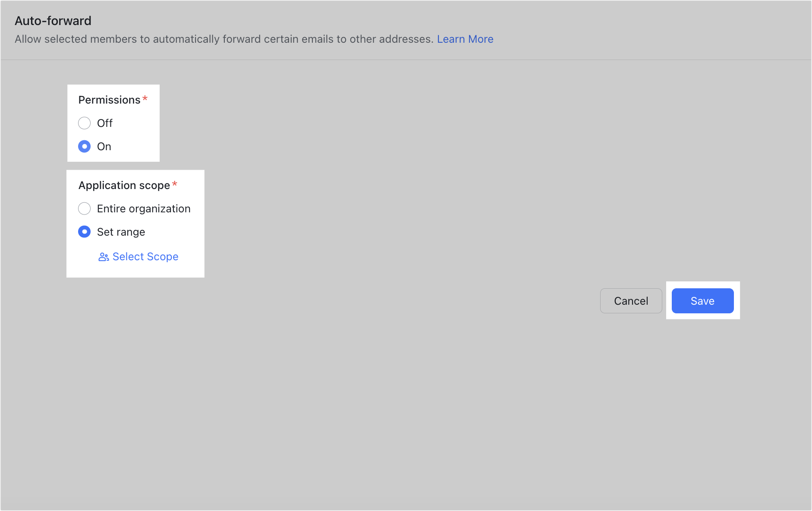Click the Permissions required field label
The height and width of the screenshot is (511, 812).
click(x=110, y=100)
